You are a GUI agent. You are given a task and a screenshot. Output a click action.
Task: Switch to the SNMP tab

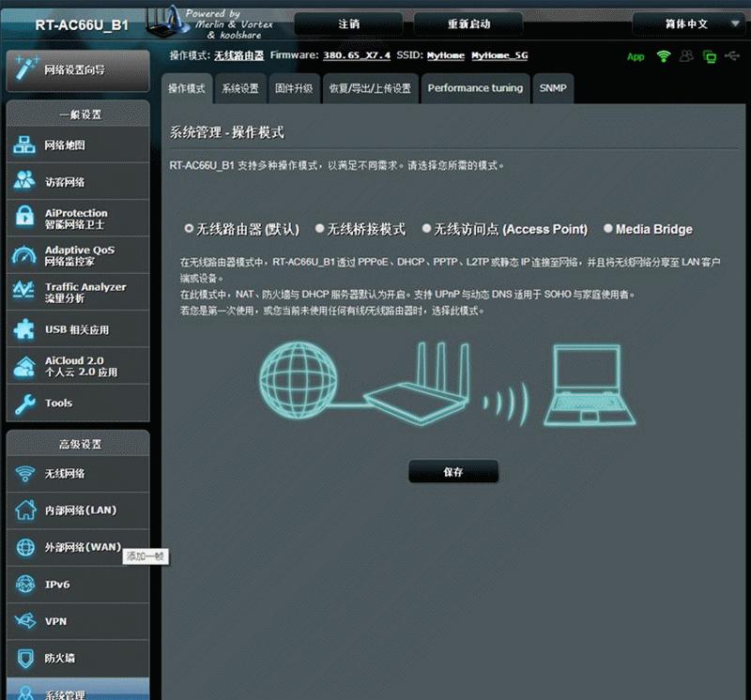pos(553,87)
